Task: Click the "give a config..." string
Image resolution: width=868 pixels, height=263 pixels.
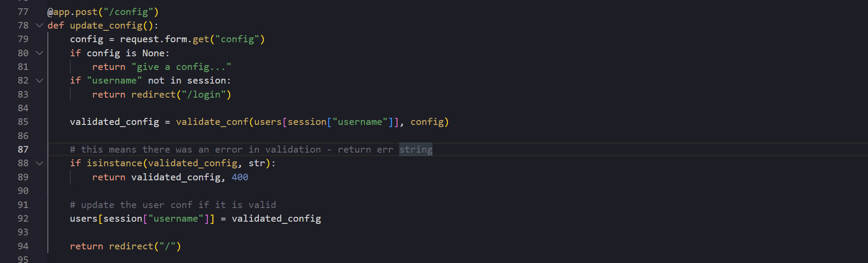Action: pyautogui.click(x=181, y=67)
